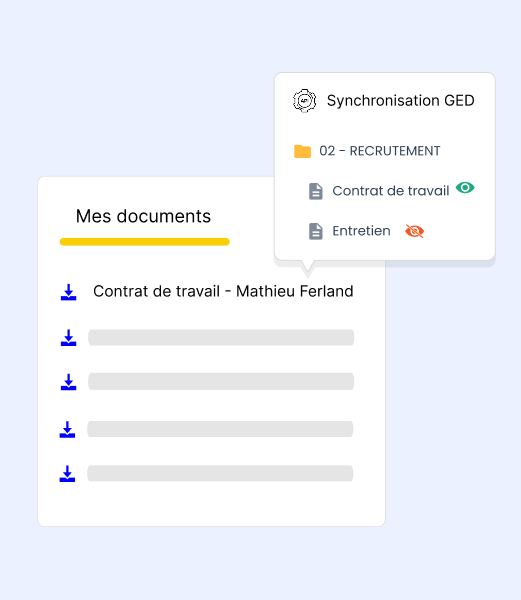Download Contrat de travail - Mathieu Ferland
The height and width of the screenshot is (600, 521).
tap(68, 292)
